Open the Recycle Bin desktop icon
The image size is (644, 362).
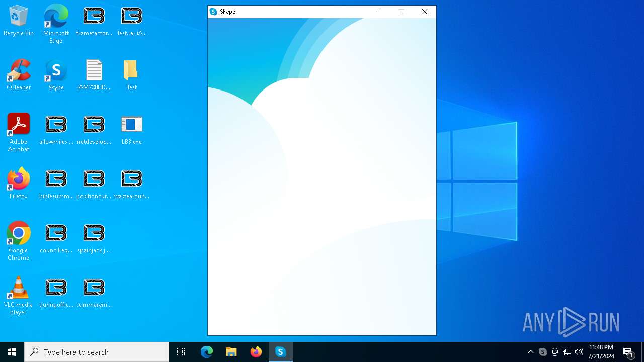point(19,21)
